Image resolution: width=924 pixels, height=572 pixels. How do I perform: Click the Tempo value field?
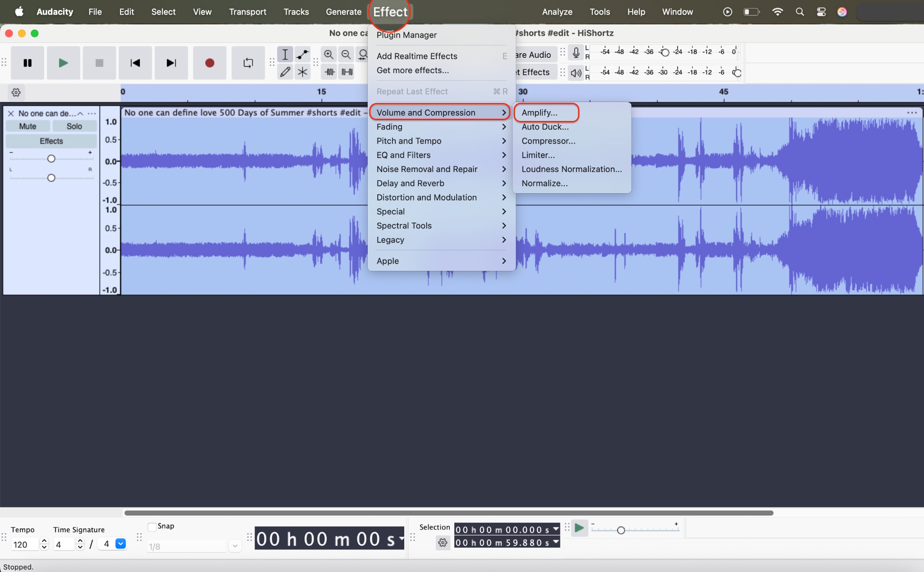[x=25, y=544]
